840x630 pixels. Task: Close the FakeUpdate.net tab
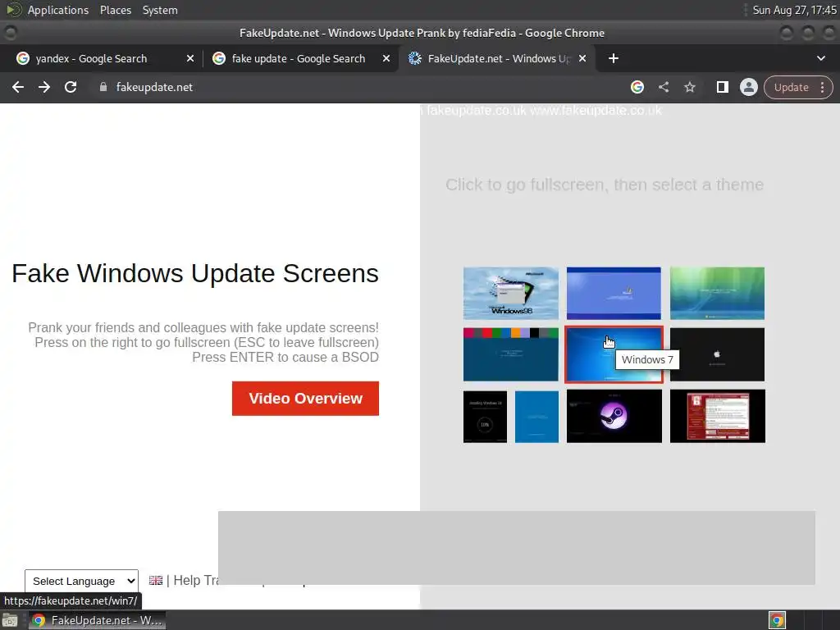582,58
